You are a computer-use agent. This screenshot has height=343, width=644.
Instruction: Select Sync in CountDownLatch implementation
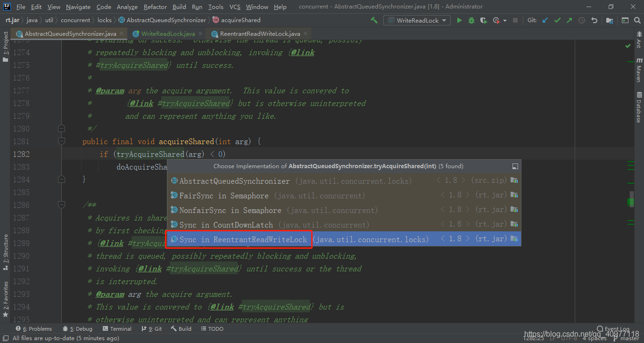click(344, 224)
